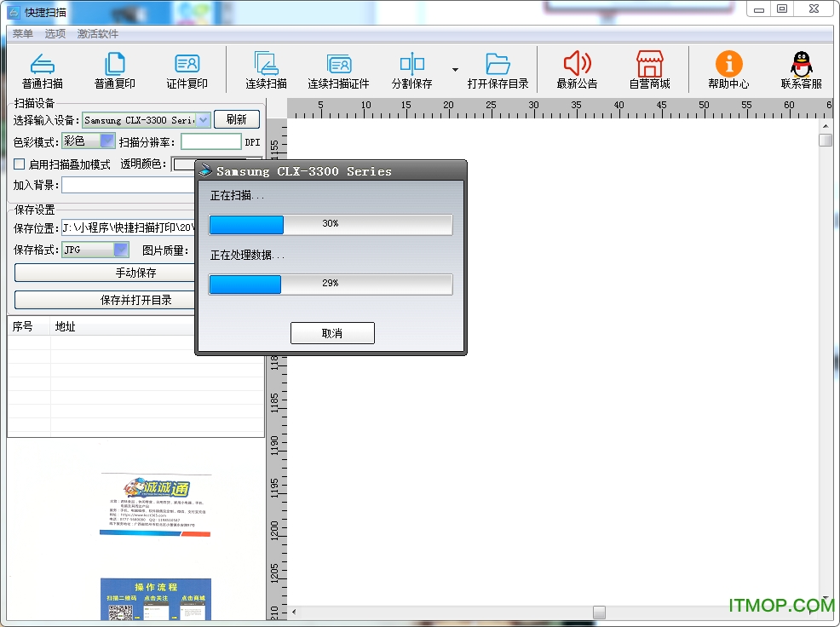
Task: Click the vertical scrollbar thumb
Action: click(x=826, y=140)
